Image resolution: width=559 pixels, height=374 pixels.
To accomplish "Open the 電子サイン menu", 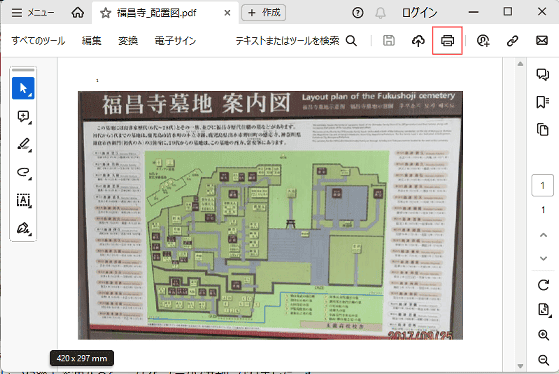I will pyautogui.click(x=175, y=41).
